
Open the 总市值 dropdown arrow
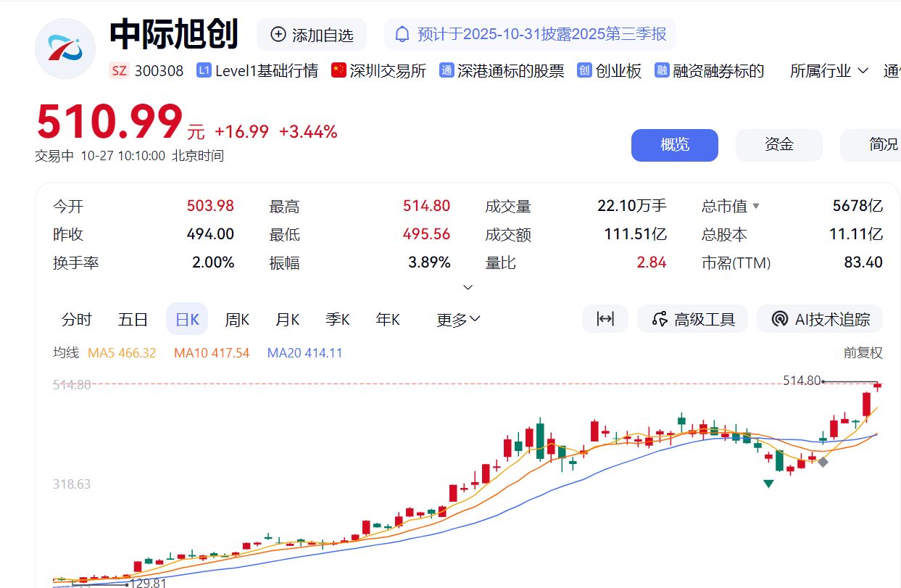click(756, 206)
